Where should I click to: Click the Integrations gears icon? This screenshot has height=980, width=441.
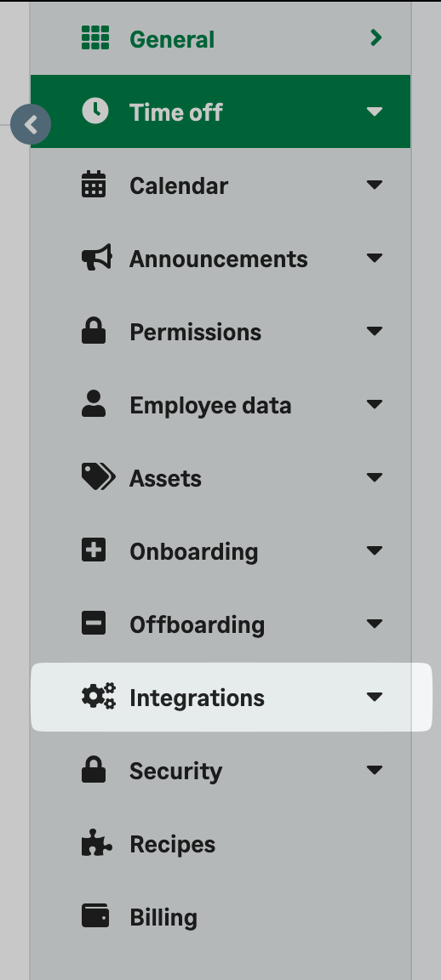tap(98, 696)
